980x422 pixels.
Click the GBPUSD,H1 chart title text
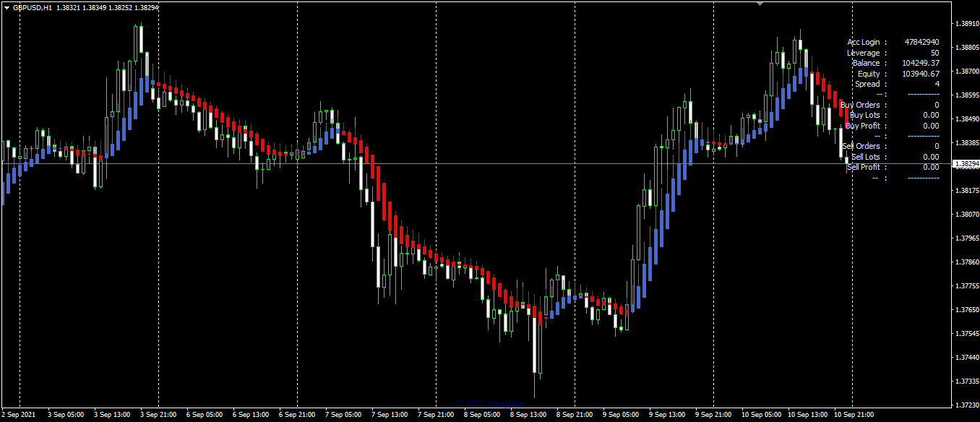point(33,7)
